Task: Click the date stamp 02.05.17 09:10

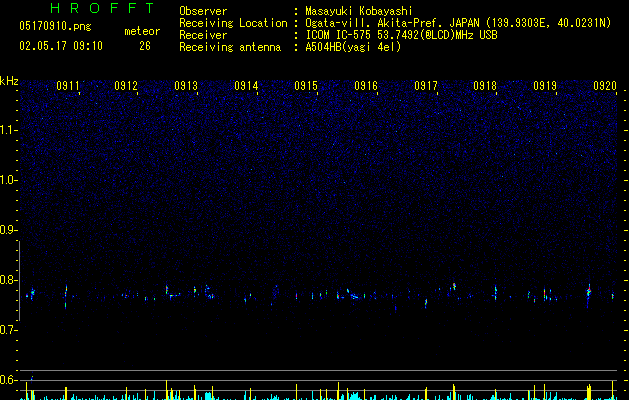Action: click(x=61, y=46)
